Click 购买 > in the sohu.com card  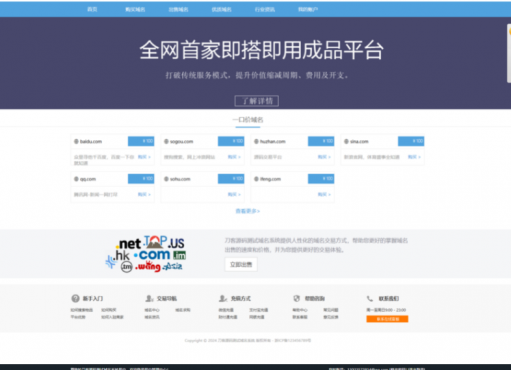pyautogui.click(x=234, y=194)
